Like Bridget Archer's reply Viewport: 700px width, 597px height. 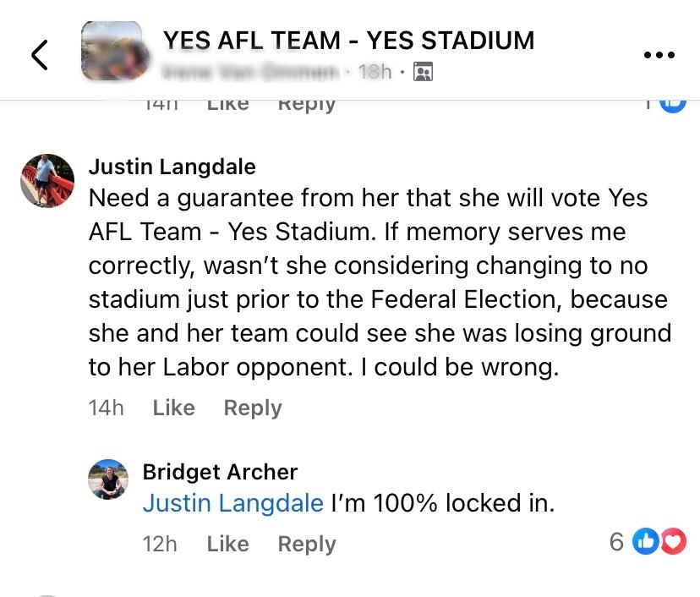[227, 544]
